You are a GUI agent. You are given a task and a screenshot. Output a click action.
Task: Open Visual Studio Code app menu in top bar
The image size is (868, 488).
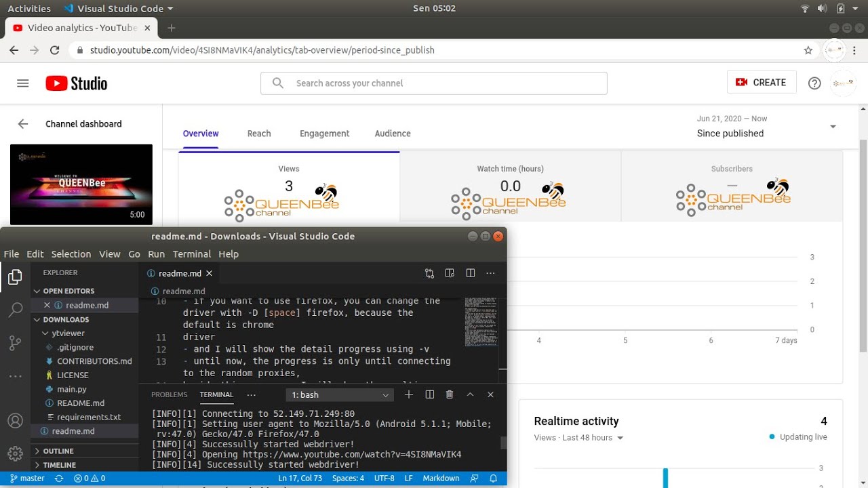(x=118, y=8)
